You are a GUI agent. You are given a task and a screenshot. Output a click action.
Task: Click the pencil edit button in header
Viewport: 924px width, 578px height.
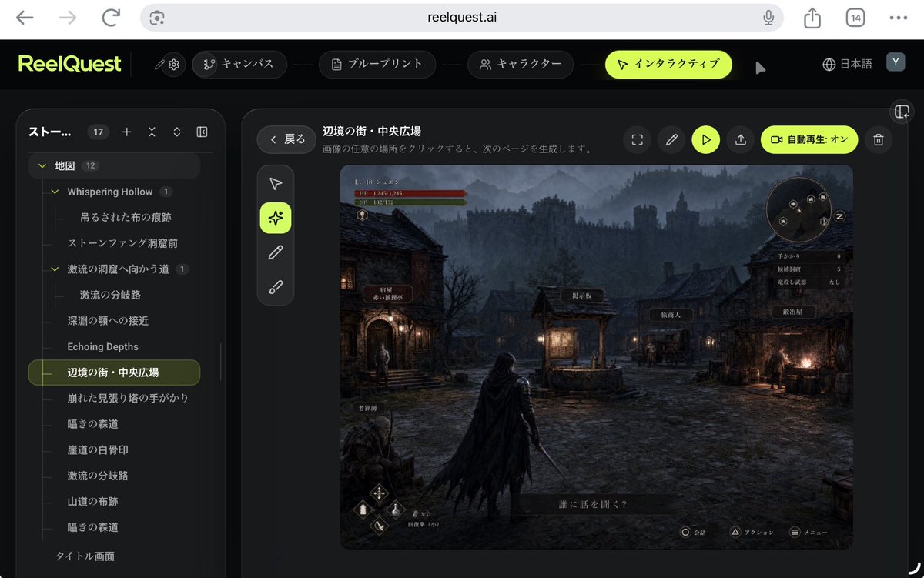(671, 140)
